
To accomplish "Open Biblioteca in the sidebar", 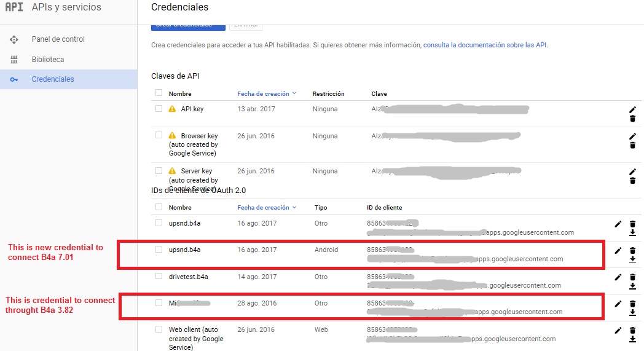I will coord(48,60).
